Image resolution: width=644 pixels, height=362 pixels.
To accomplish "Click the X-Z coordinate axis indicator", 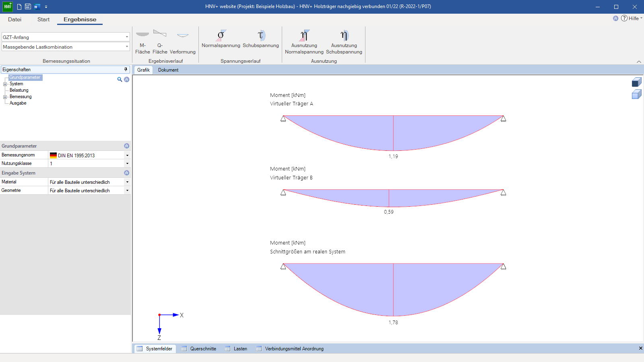I will 171,326.
